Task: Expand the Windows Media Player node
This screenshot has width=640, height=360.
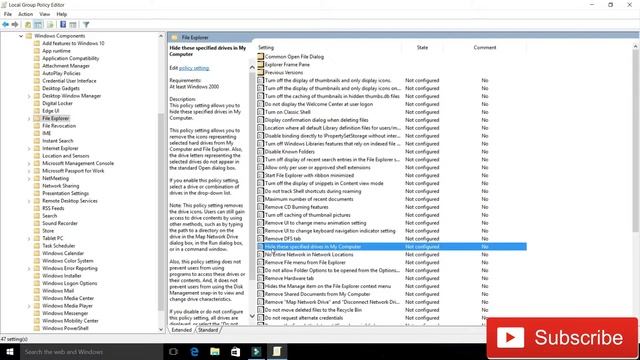Action: click(29, 306)
